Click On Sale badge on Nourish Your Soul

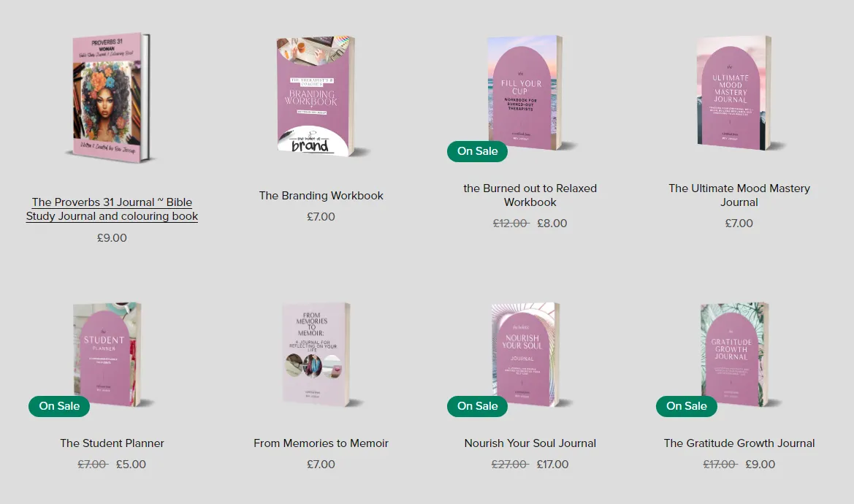click(x=477, y=406)
